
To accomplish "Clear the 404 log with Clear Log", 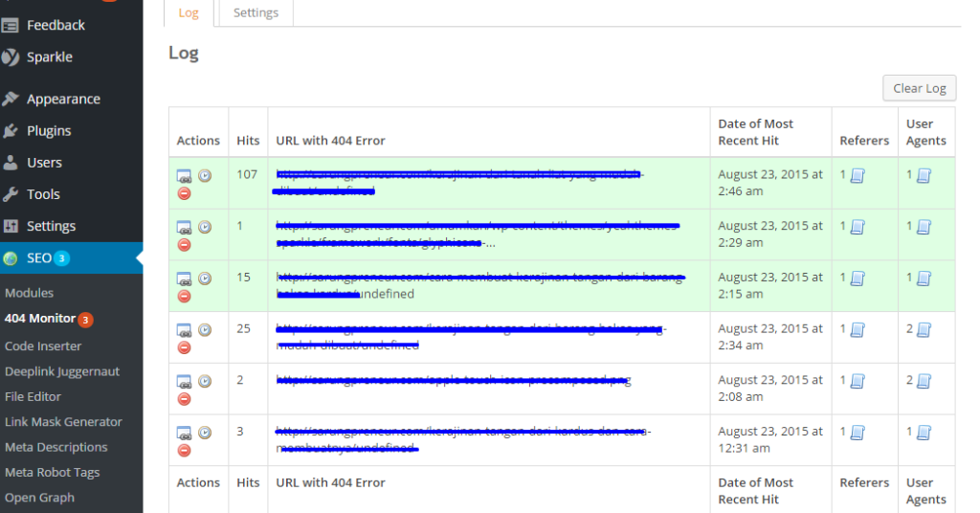I will pyautogui.click(x=920, y=88).
